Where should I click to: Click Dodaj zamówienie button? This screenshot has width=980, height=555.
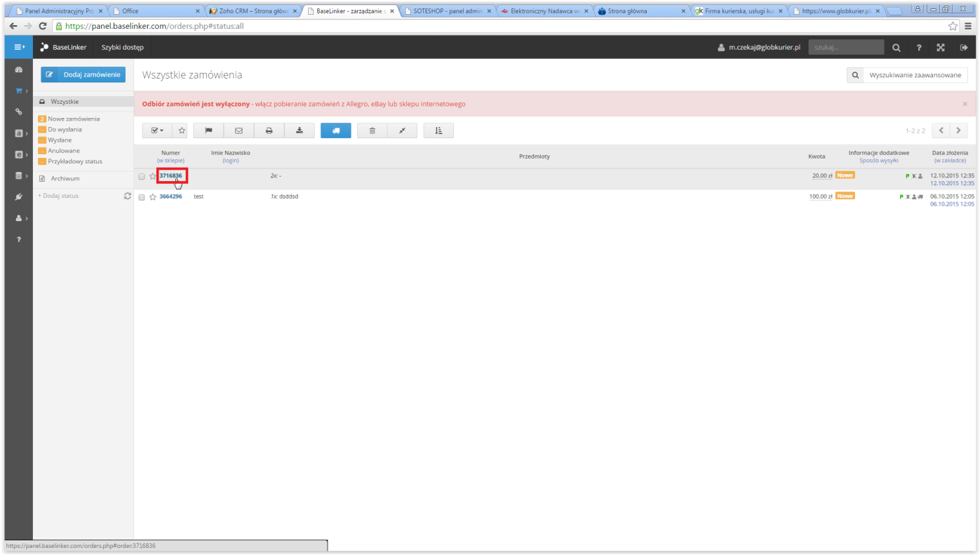83,74
